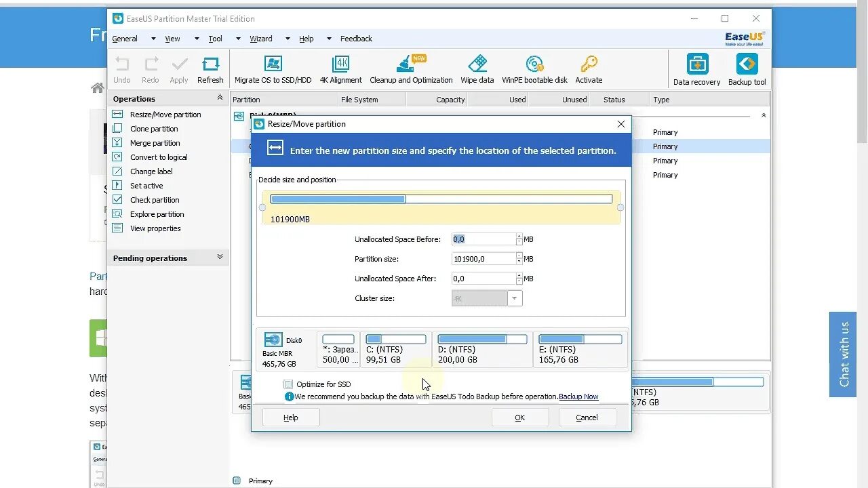Grab the left partition resize handle

click(x=262, y=207)
